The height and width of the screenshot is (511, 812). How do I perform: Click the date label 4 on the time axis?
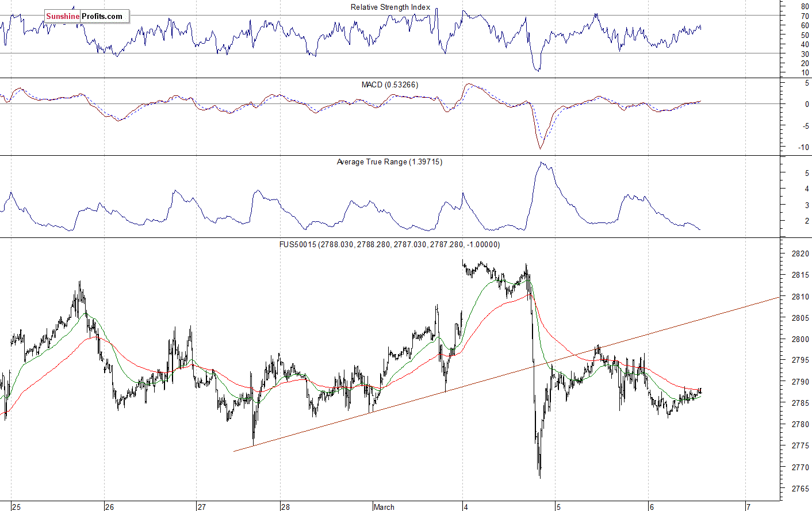tap(466, 507)
